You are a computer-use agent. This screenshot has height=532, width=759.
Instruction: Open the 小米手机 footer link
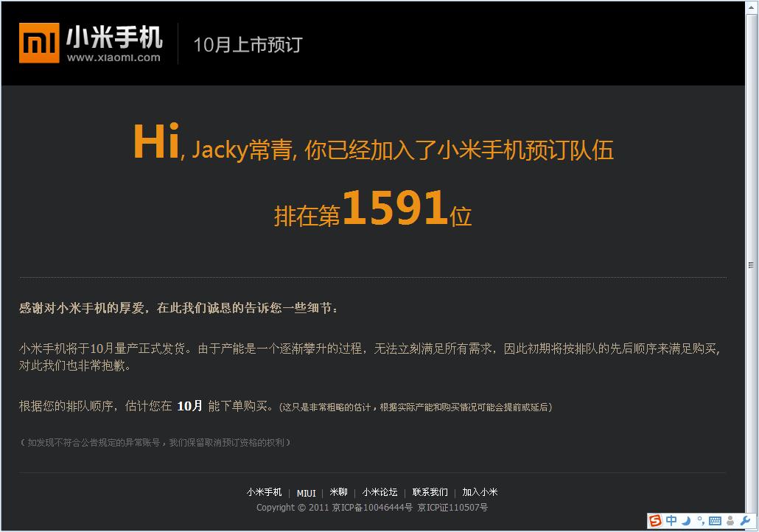[264, 492]
